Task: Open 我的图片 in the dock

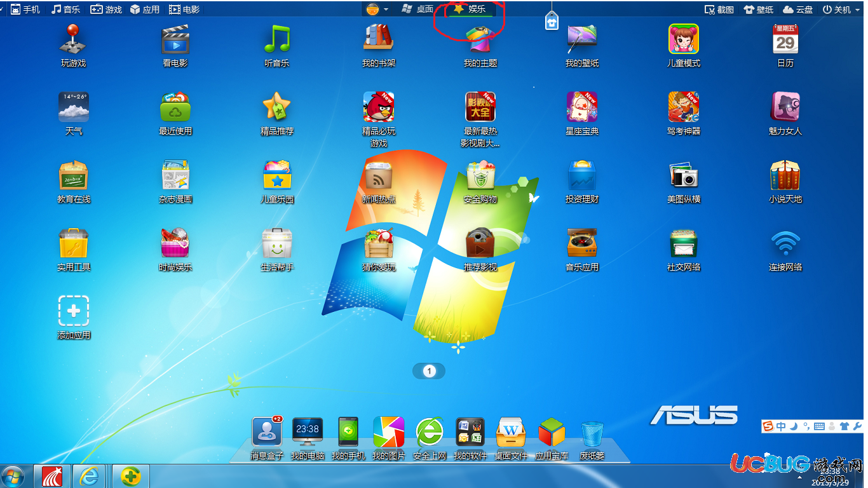Action: [x=389, y=432]
